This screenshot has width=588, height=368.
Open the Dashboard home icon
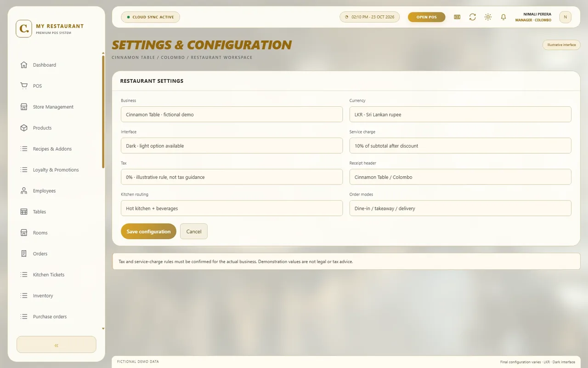tap(24, 65)
